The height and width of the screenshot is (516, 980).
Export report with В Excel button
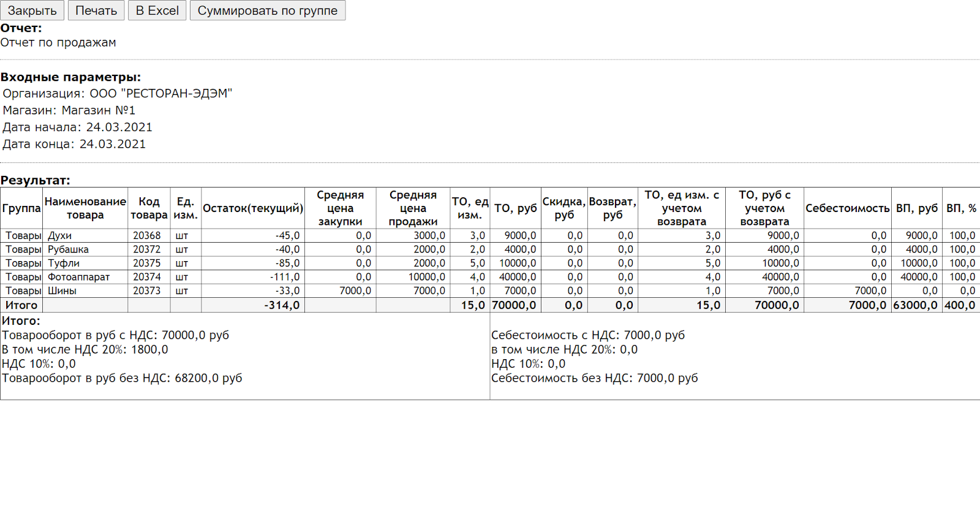[157, 10]
